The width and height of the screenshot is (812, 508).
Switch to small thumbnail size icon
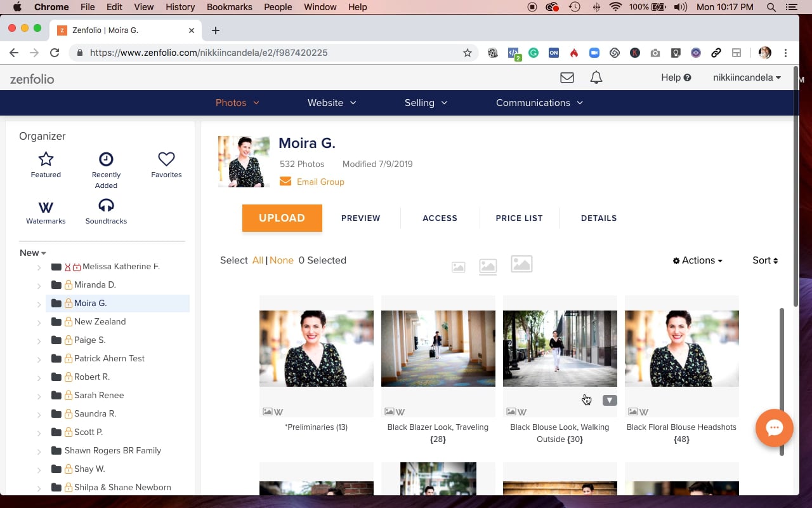458,267
